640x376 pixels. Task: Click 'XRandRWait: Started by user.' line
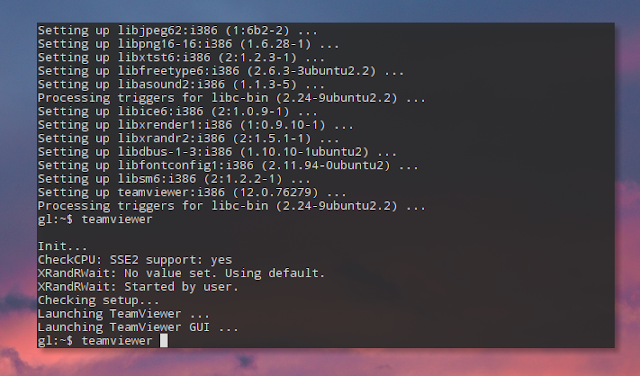pos(138,287)
